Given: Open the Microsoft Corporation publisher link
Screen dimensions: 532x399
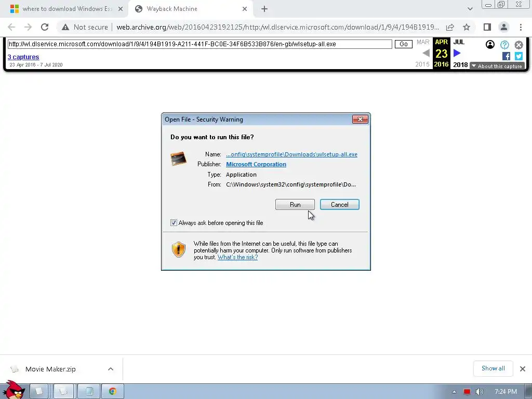Looking at the screenshot, I should point(256,164).
